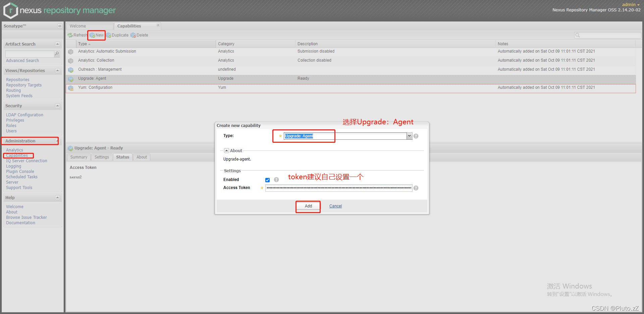Click the Notes column header
Viewport: 644px width, 314px height.
[565, 44]
